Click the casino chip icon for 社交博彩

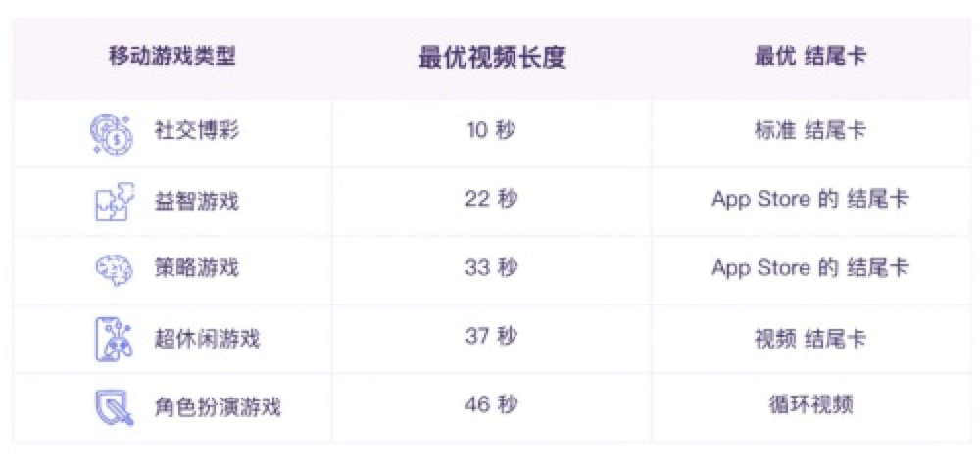click(x=112, y=134)
